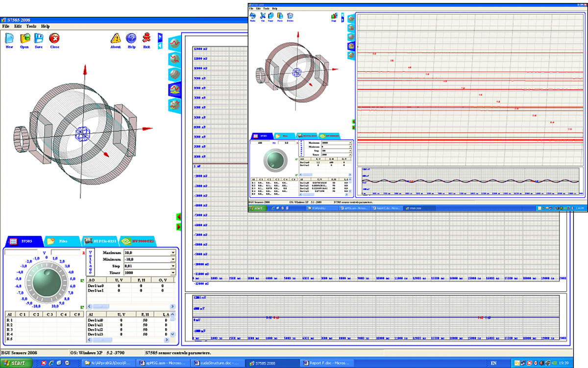Open the Tools menu in the main window
Image resolution: width=588 pixels, height=368 pixels.
(31, 26)
